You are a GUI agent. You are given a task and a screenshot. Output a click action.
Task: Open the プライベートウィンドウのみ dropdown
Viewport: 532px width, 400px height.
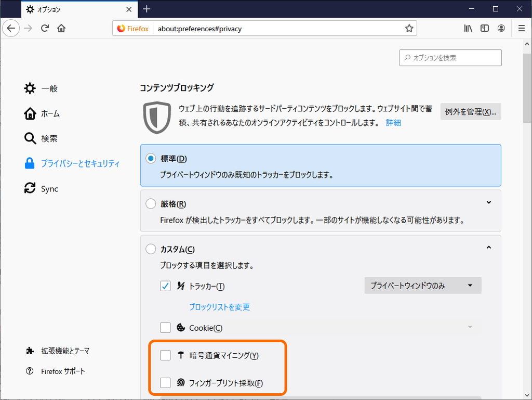click(x=422, y=285)
